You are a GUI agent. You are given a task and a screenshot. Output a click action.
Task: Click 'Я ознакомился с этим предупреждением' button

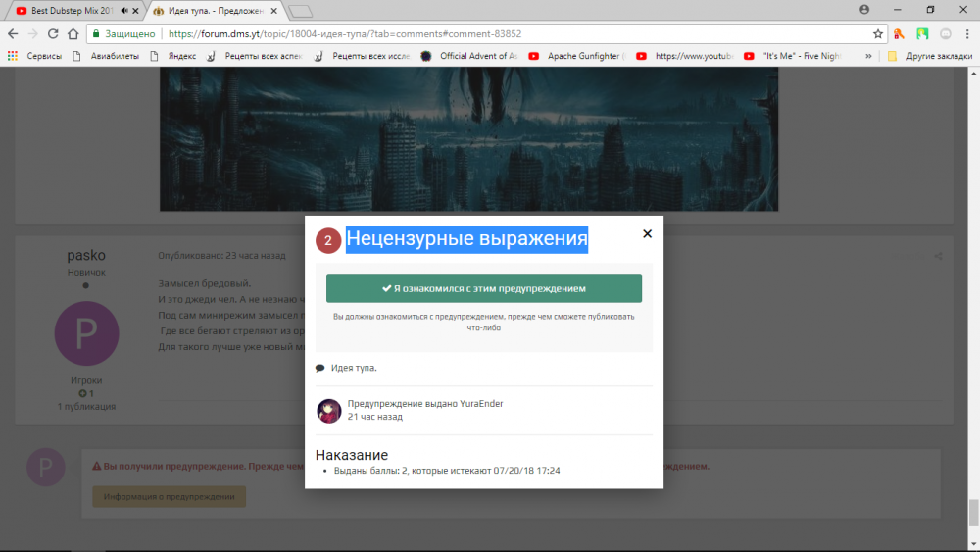[484, 288]
